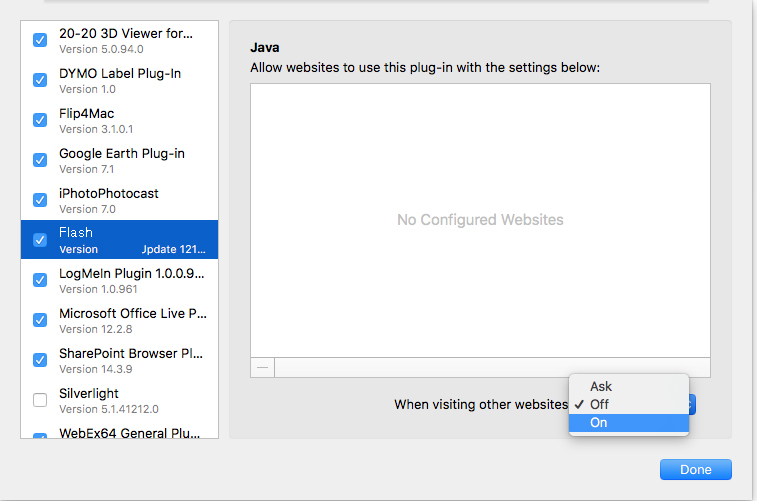Image resolution: width=757 pixels, height=501 pixels.
Task: Choose On from the dropdown menu
Action: click(x=629, y=423)
